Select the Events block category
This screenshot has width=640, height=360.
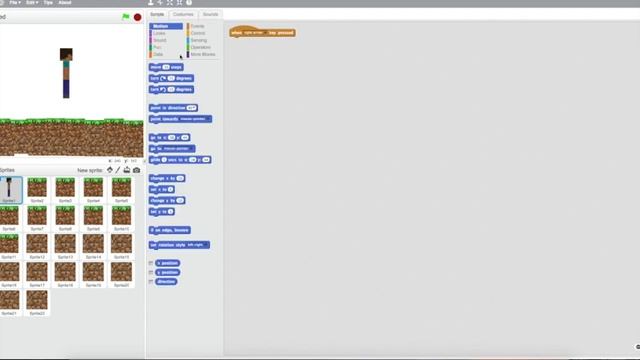[x=202, y=26]
